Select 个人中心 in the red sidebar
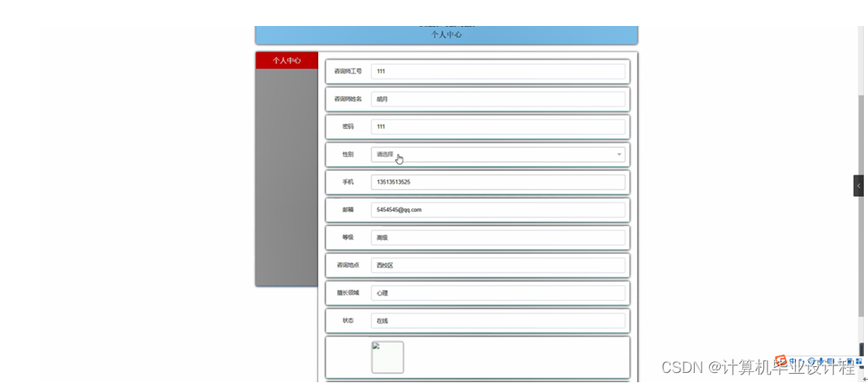Image resolution: width=868 pixels, height=383 pixels. [287, 60]
